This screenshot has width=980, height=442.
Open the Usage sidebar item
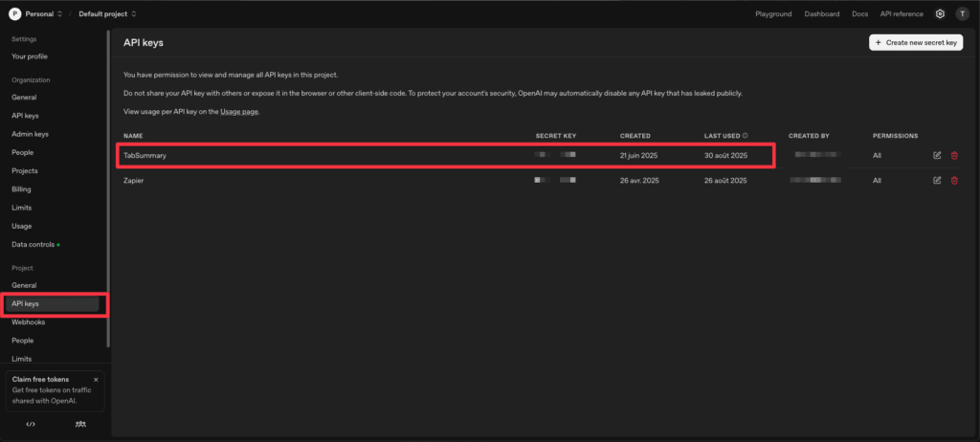click(x=21, y=226)
